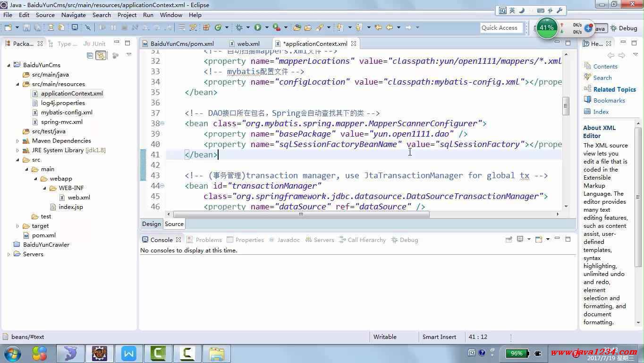Click the Index link in Help
The image size is (644, 363).
click(x=601, y=112)
